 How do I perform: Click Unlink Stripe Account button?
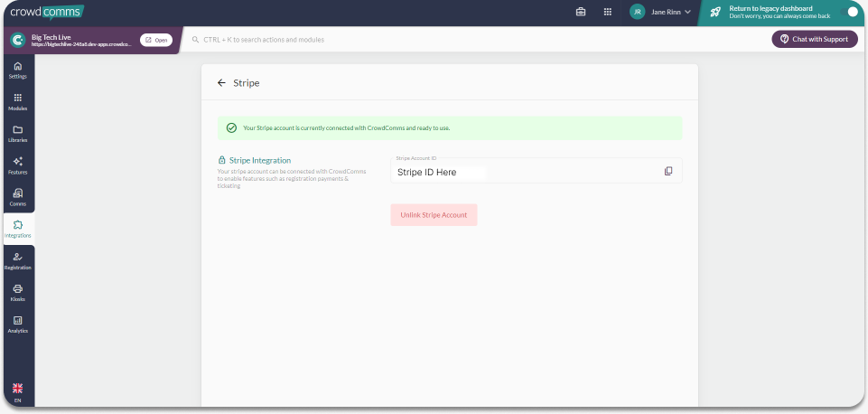(434, 214)
